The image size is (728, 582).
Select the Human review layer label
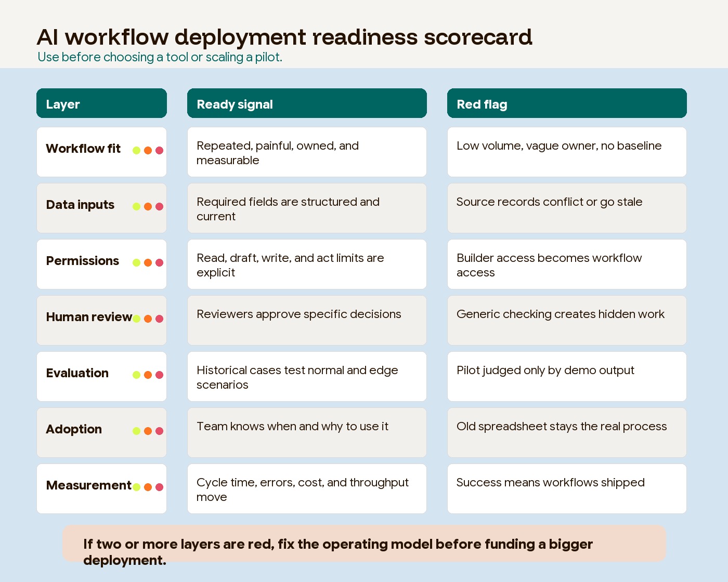click(89, 317)
